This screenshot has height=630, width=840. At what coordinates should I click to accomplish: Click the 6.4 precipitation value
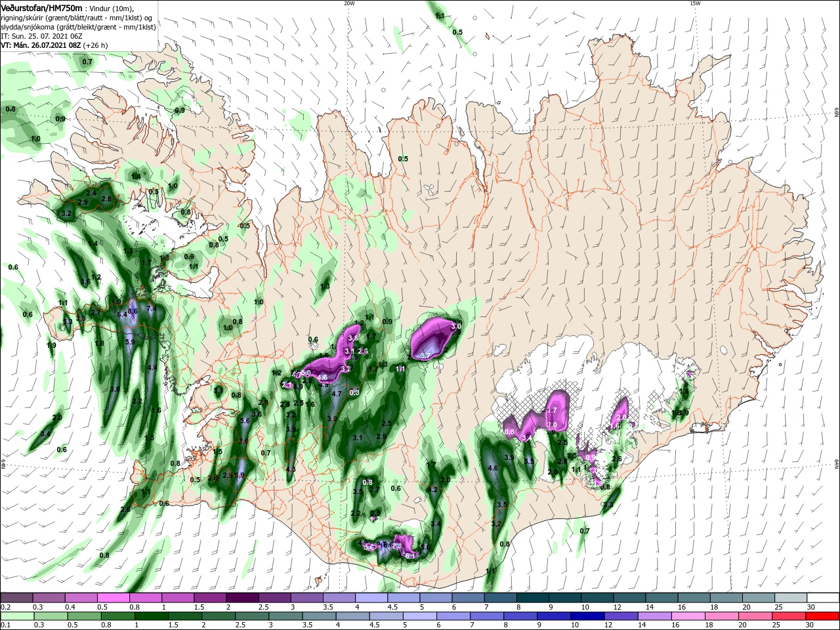point(122,314)
